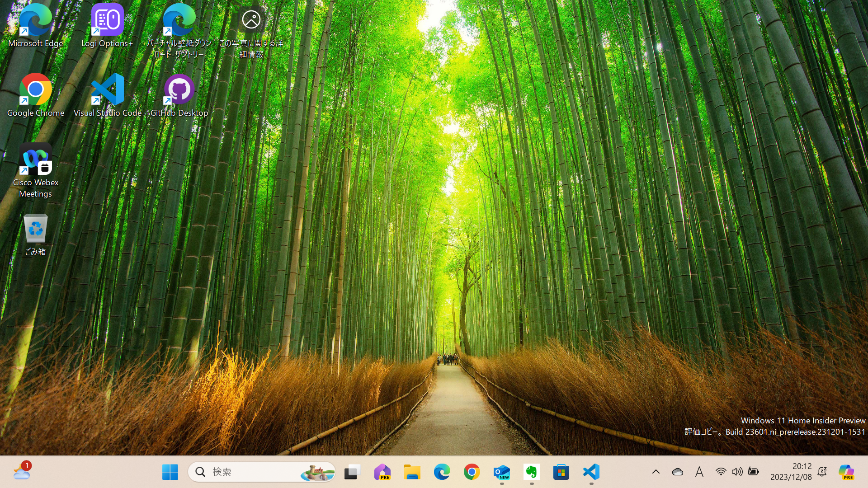Expand the hidden system tray icons chevron
Screen dimensions: 868x488
(x=656, y=472)
